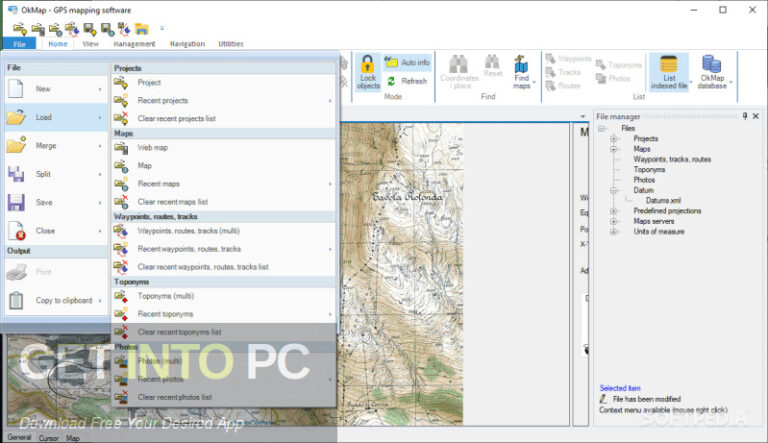Image resolution: width=768 pixels, height=443 pixels.
Task: Expand Recent waypoints, routes, tracks submenu
Action: coord(224,249)
